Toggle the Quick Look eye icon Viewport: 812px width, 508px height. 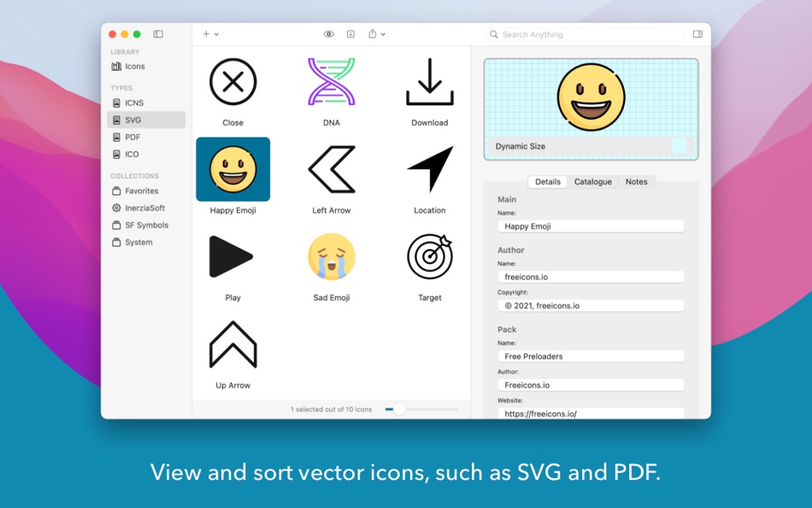(x=329, y=34)
